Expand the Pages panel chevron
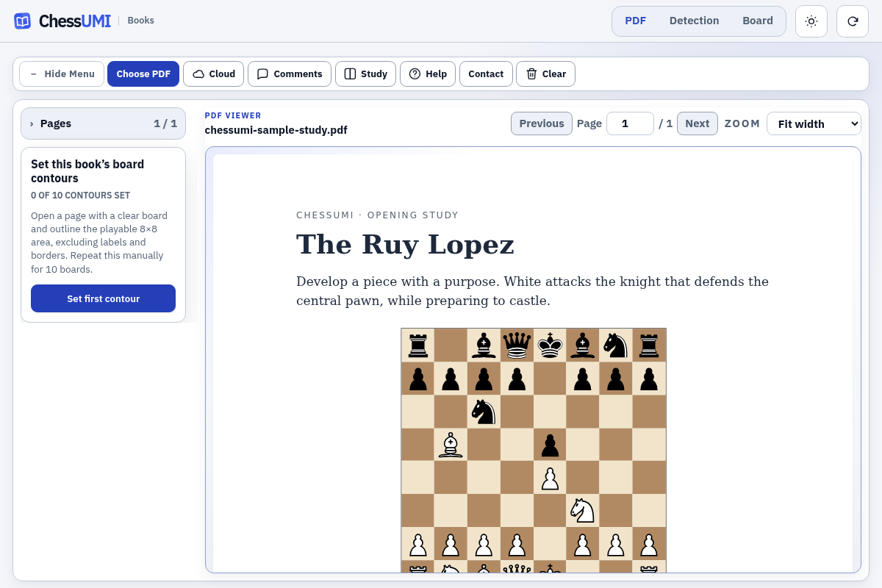882x588 pixels. 32,123
